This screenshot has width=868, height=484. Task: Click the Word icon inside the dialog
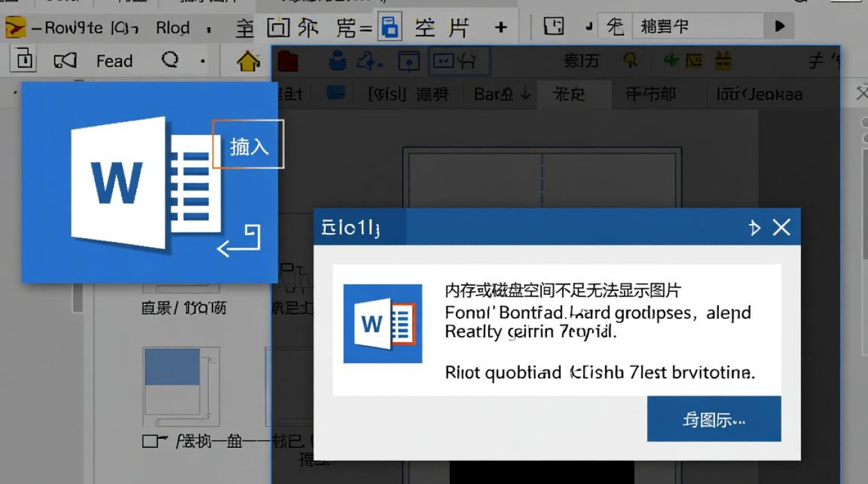point(382,323)
